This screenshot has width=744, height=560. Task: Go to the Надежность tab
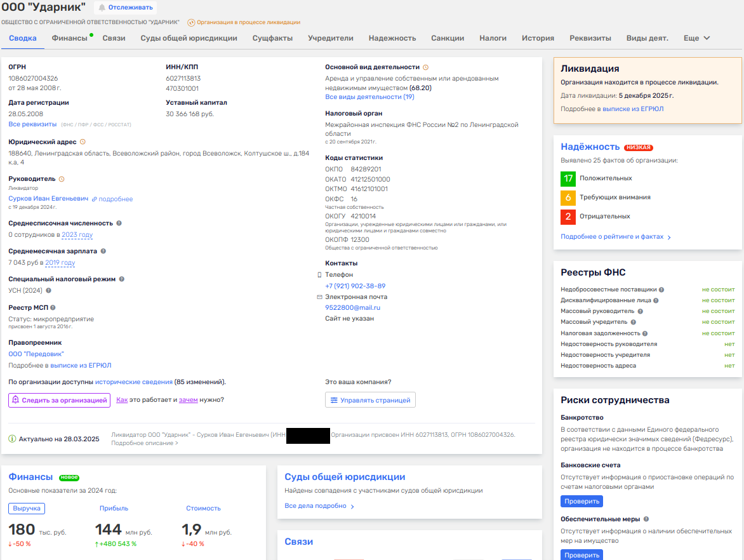pos(392,38)
